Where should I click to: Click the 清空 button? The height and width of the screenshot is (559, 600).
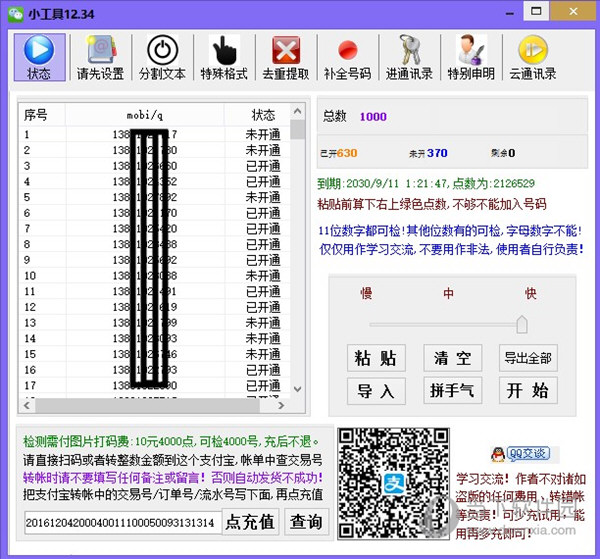[452, 358]
